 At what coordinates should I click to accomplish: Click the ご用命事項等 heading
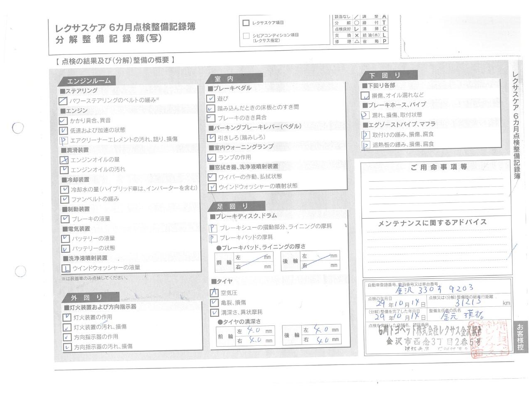point(439,167)
